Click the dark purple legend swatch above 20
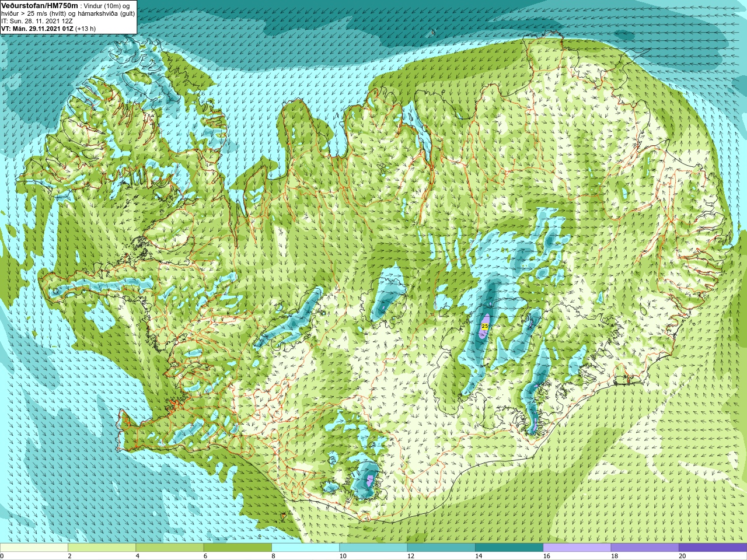747x560 pixels. point(713,548)
